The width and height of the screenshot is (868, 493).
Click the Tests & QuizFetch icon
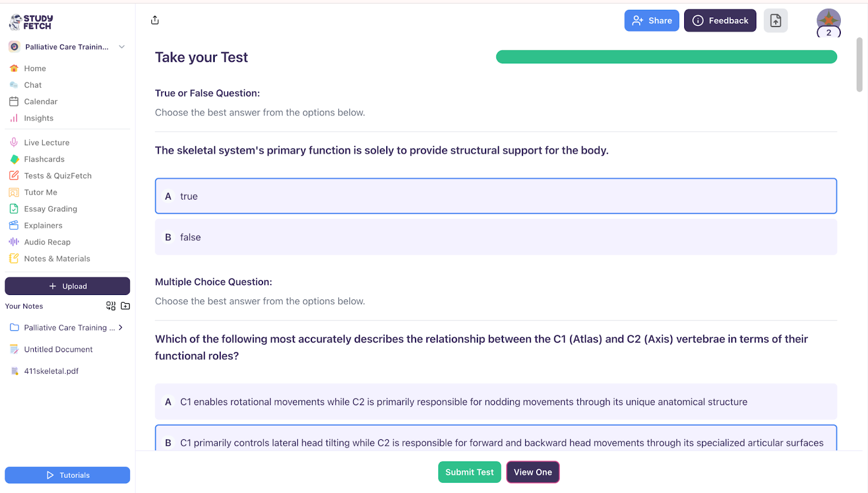pos(14,175)
